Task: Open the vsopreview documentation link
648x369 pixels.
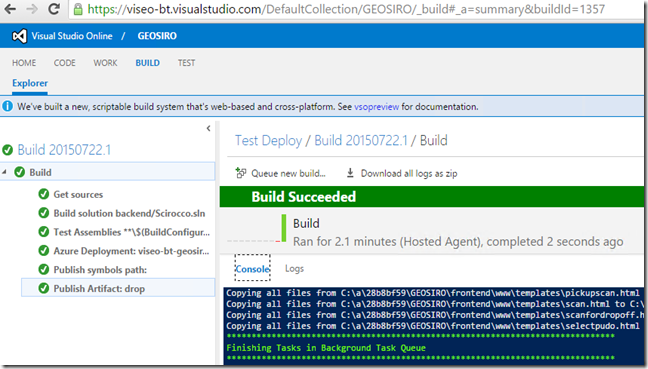Action: (376, 107)
